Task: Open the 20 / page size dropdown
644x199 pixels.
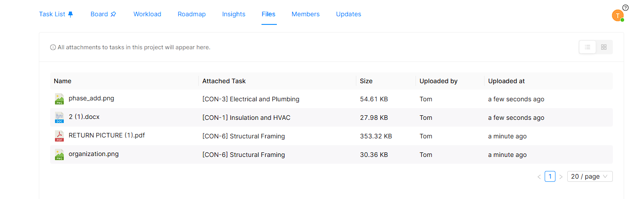Action: pos(589,176)
